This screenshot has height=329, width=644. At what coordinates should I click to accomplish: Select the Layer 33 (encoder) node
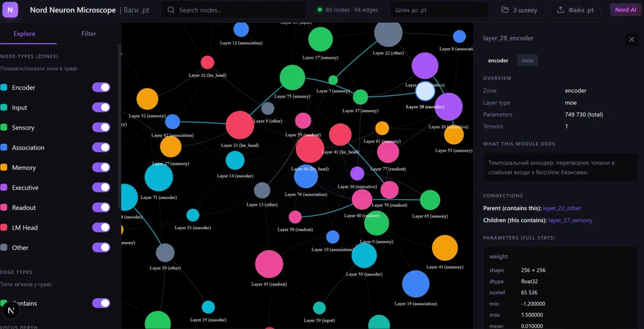tap(193, 215)
